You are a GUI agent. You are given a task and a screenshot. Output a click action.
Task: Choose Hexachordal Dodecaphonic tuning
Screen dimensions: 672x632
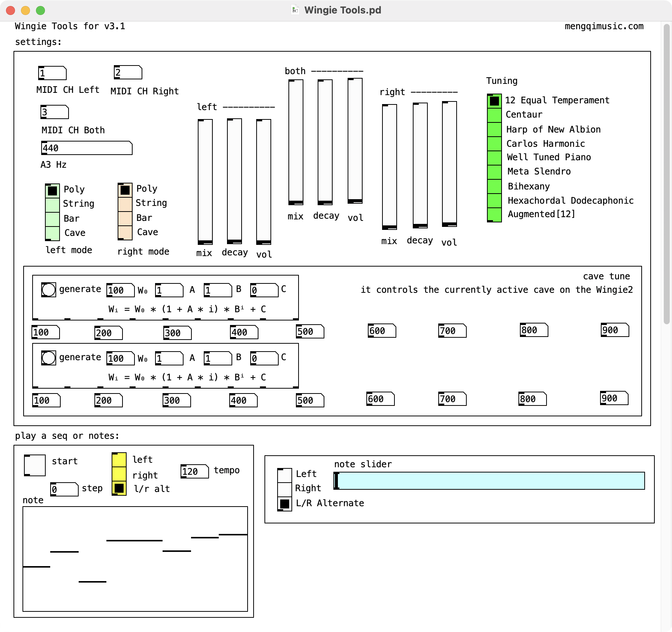pyautogui.click(x=494, y=201)
